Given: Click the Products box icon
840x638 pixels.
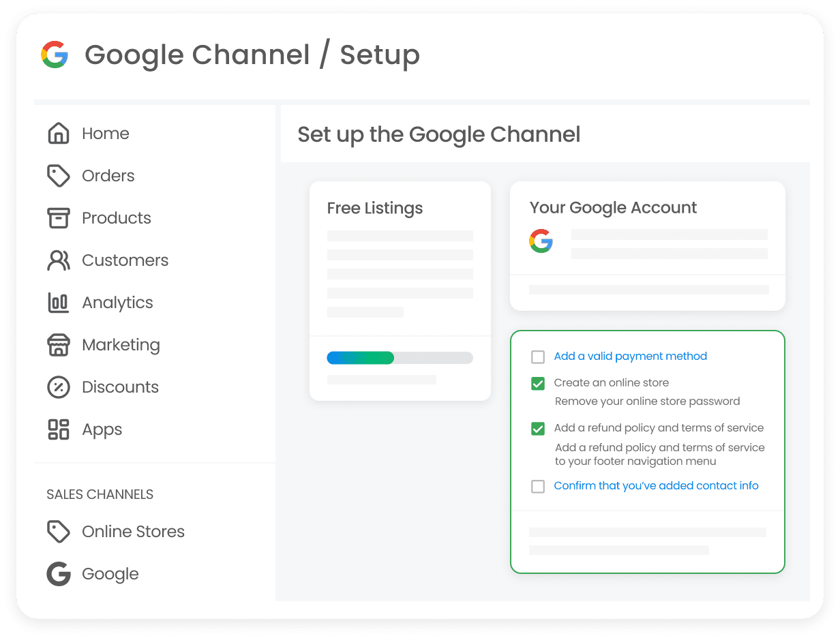Looking at the screenshot, I should (x=59, y=217).
